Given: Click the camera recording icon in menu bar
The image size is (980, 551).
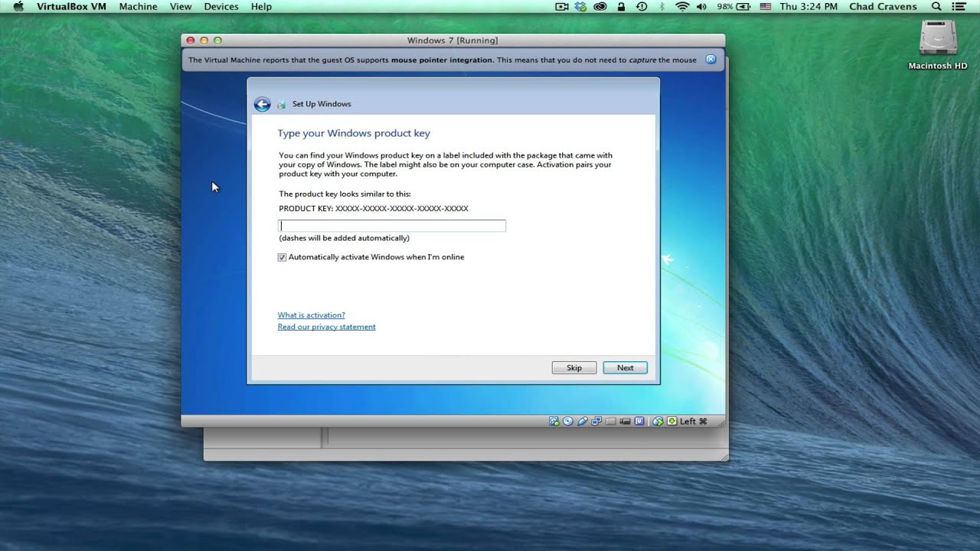Looking at the screenshot, I should click(562, 6).
